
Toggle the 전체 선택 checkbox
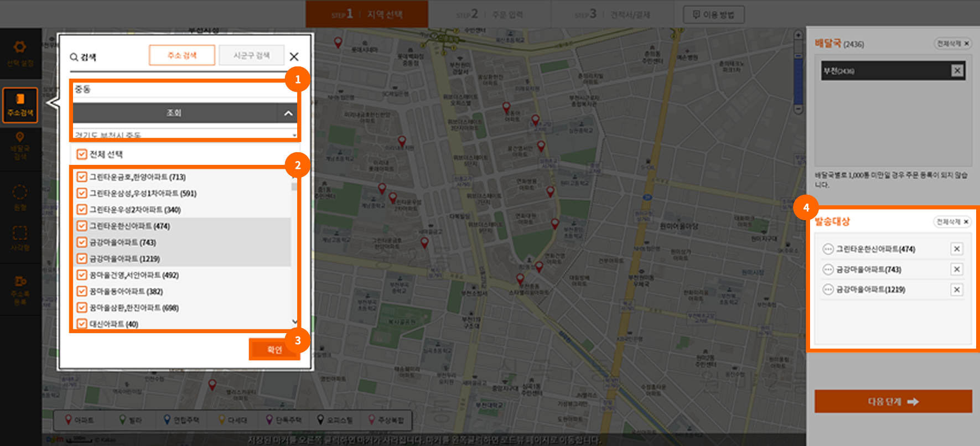[x=82, y=154]
